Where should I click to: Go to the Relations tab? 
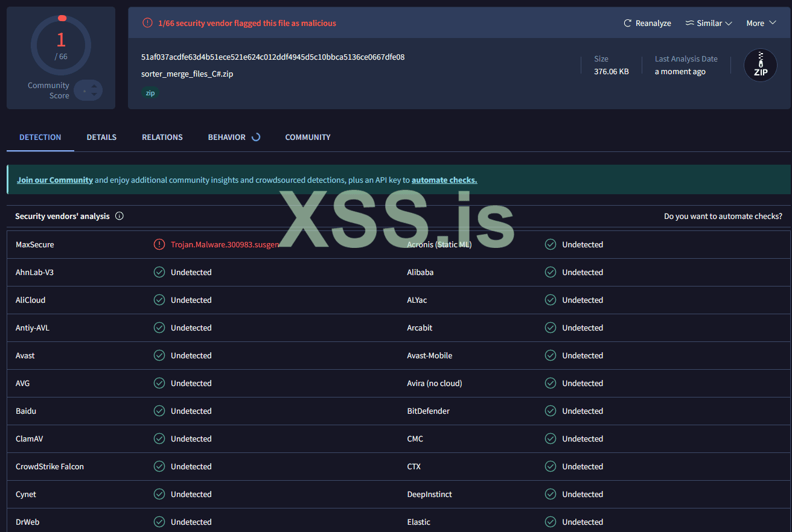pos(162,137)
